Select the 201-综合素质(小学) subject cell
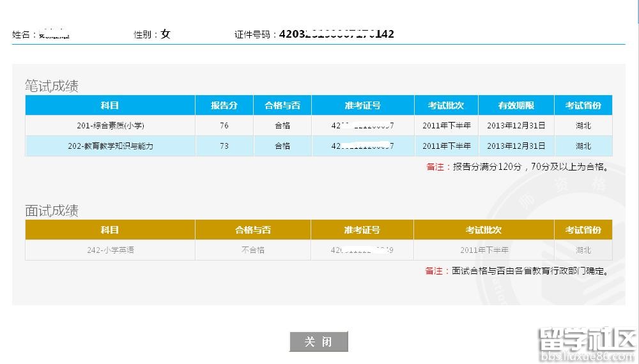Viewport: 639px width, 364px height. point(110,126)
